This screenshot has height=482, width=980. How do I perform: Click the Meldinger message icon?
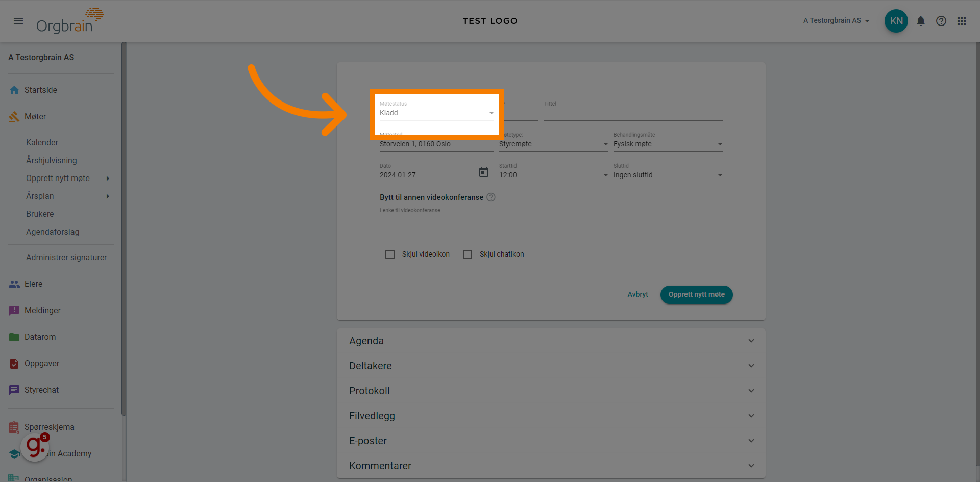point(14,311)
